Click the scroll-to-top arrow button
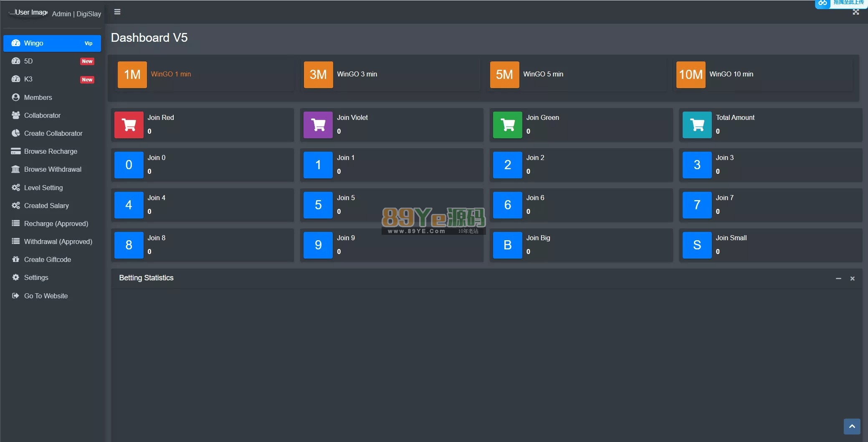 tap(852, 427)
